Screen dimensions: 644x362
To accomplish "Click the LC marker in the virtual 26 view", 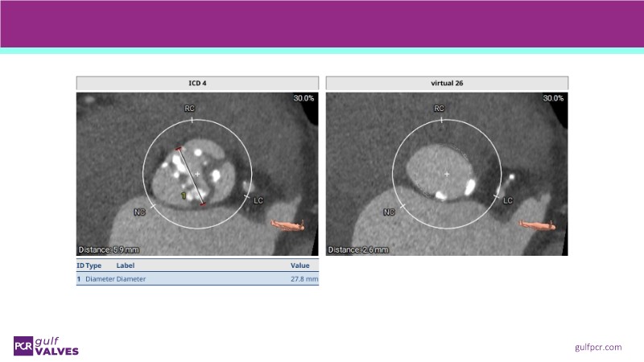I will [x=508, y=200].
